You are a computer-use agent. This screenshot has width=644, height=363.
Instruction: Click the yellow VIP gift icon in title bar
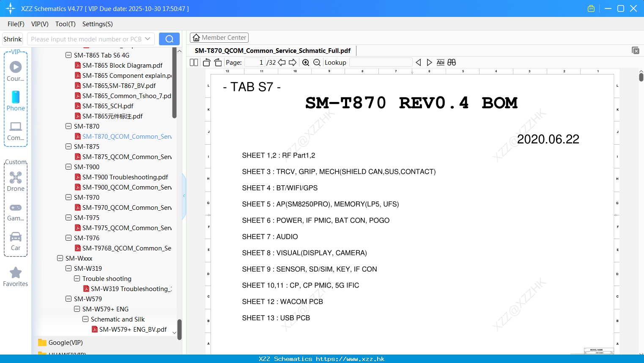click(591, 8)
